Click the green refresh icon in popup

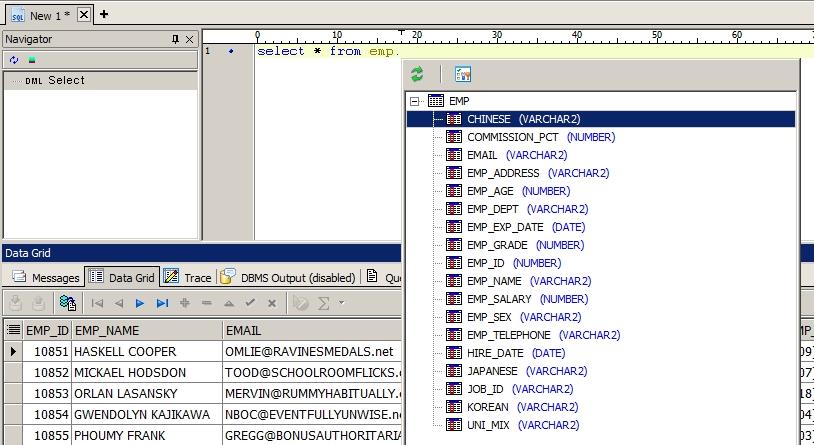click(417, 74)
